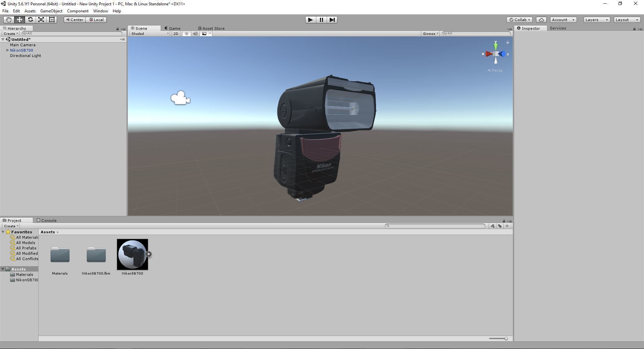644x349 pixels.
Task: Select the Rect transform tool
Action: click(52, 20)
